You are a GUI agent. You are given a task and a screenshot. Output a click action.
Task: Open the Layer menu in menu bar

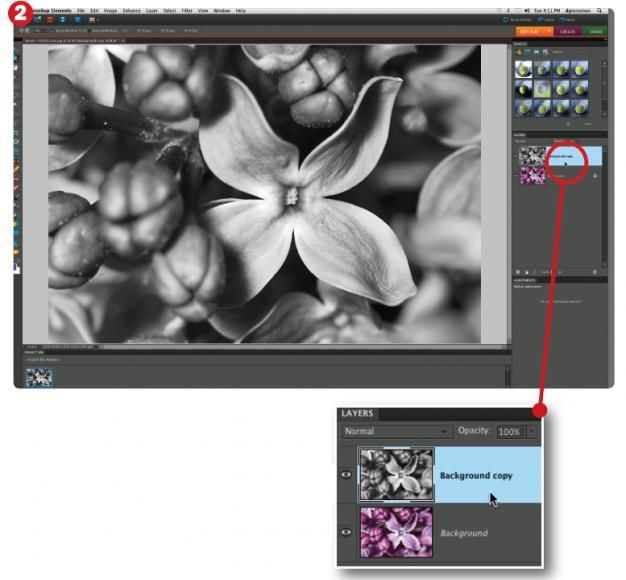[x=151, y=10]
